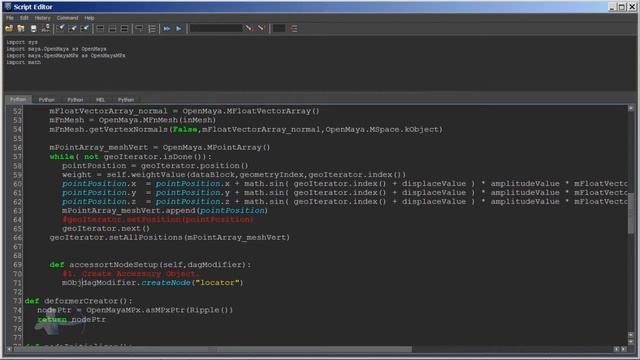Click 'mPointArray_meshVert.append' on line 63

tap(129, 211)
